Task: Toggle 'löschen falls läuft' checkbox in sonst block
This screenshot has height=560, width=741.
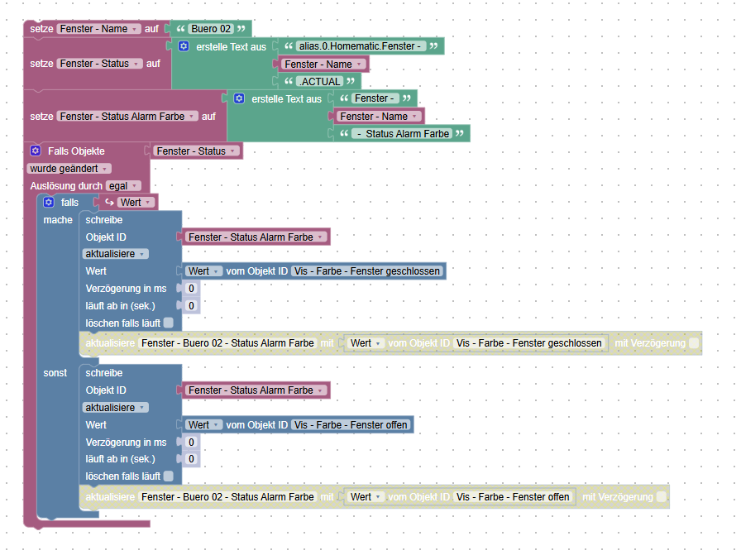Action: [169, 476]
